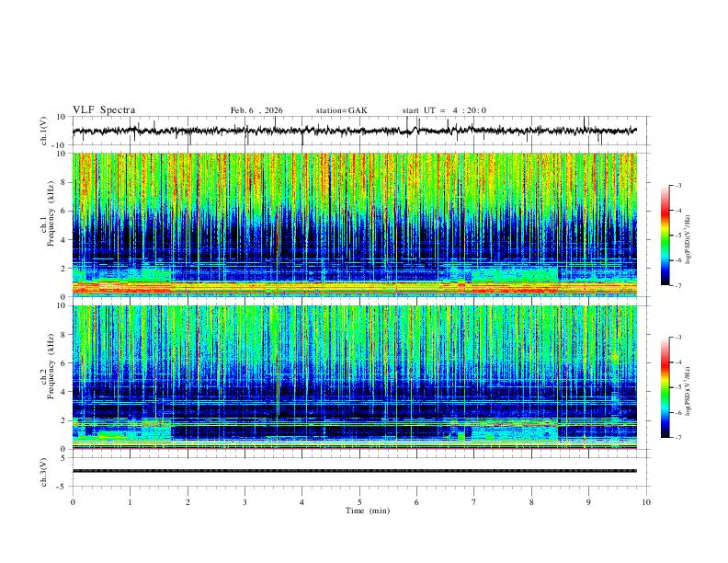The image size is (728, 563).
Task: Select the date label "Feb. 6, 2026"
Action: point(256,110)
